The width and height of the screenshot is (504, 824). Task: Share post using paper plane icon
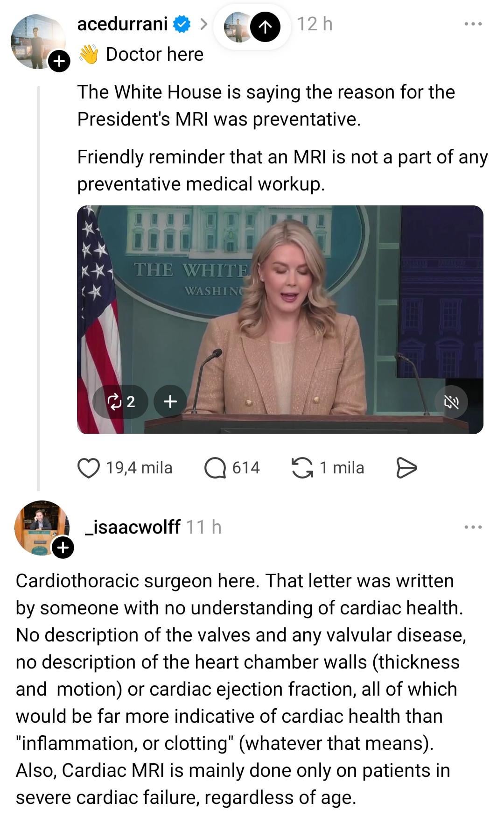(406, 468)
